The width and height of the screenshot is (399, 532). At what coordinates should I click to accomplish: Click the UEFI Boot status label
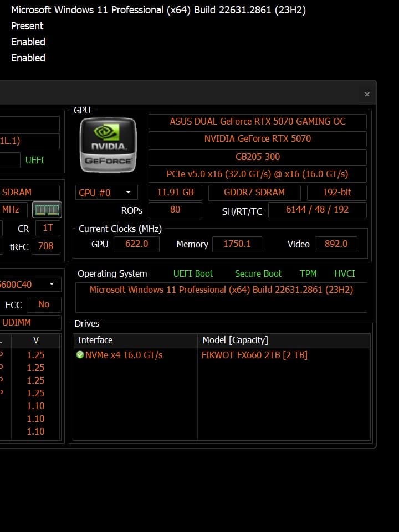(193, 274)
